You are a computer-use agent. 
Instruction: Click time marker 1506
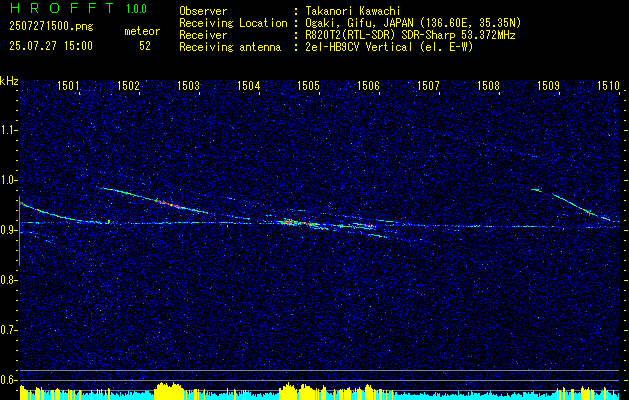pos(368,85)
